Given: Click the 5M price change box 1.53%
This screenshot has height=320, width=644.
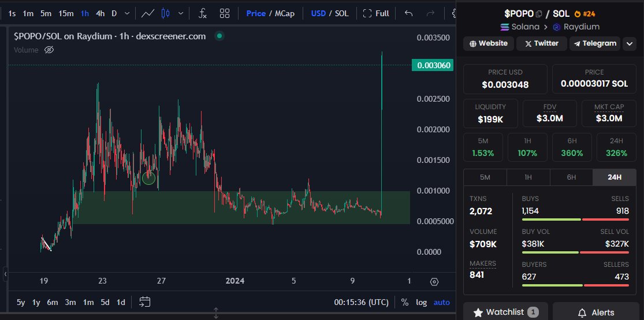Looking at the screenshot, I should 483,147.
